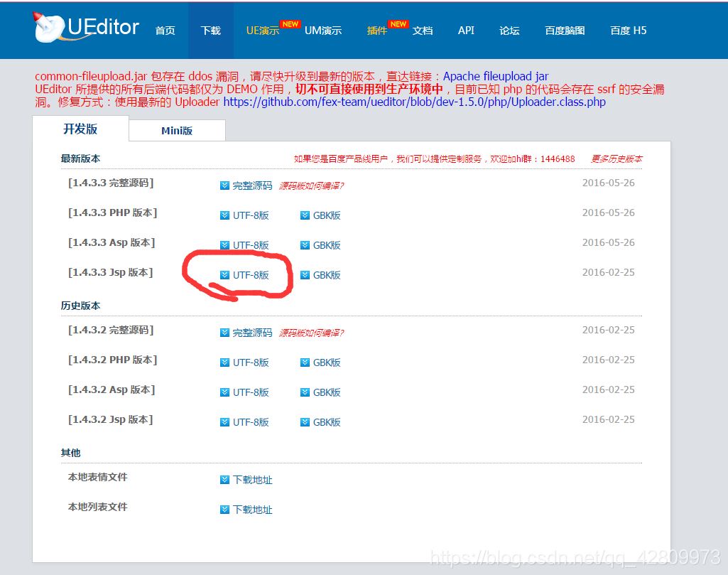Open the UM演示 navigation item

323,31
